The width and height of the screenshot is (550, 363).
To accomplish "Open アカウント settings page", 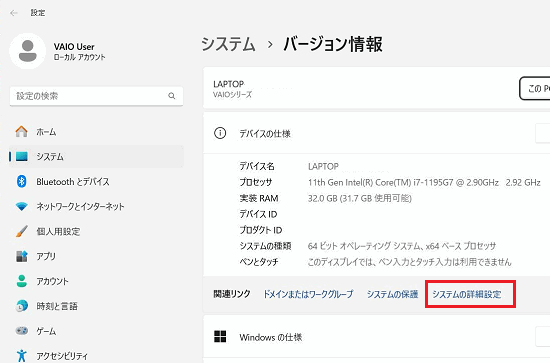I will 96,281.
